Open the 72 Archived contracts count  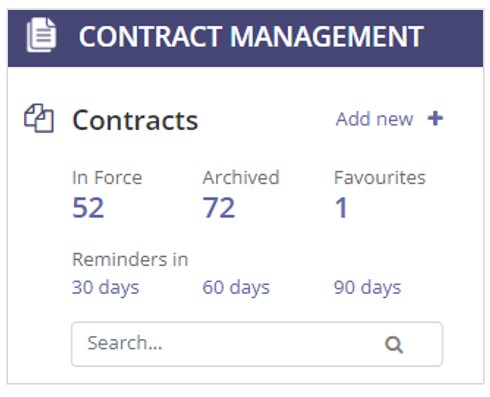(219, 207)
